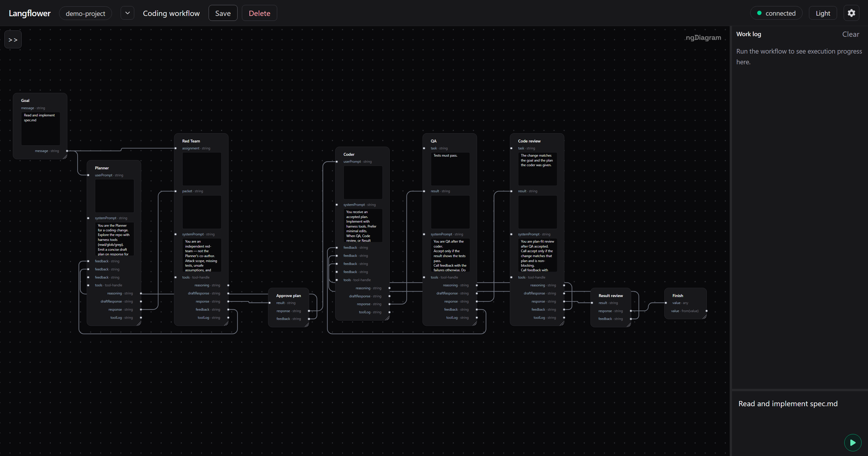Viewport: 868px width, 456px height.
Task: Click the Code review result text area
Action: coord(538,212)
